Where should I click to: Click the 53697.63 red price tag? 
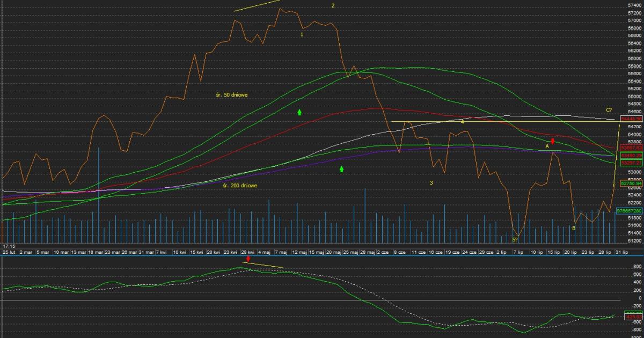pyautogui.click(x=631, y=147)
